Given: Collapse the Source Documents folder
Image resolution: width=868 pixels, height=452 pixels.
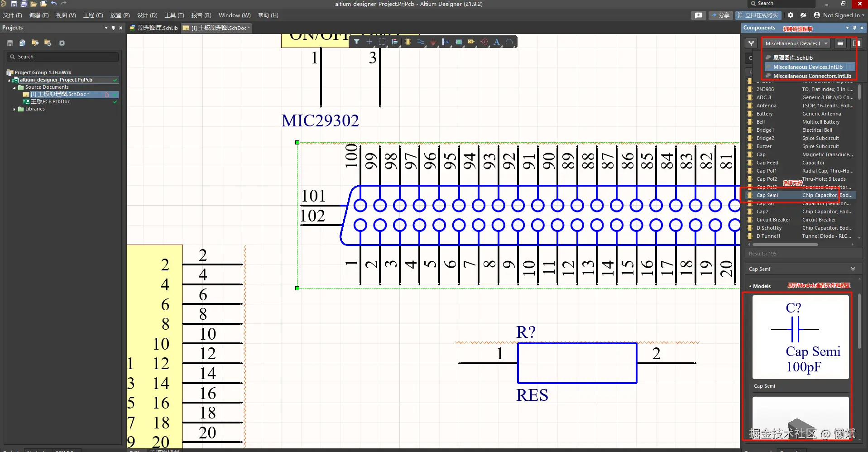Looking at the screenshot, I should [14, 87].
